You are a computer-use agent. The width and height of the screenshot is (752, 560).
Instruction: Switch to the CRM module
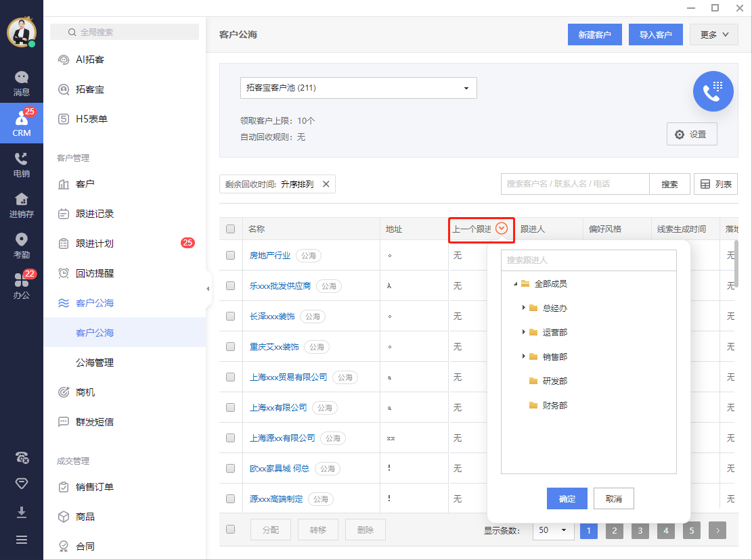(22, 123)
